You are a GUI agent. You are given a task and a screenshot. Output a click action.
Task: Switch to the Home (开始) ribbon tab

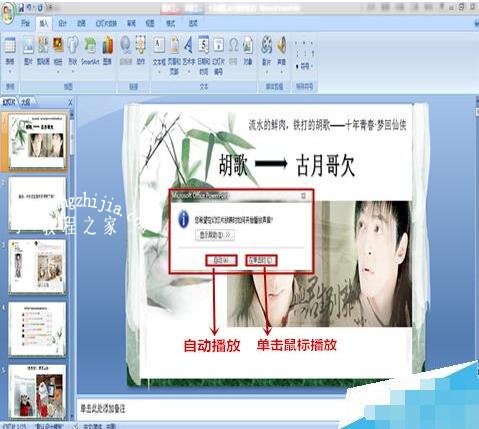point(25,23)
